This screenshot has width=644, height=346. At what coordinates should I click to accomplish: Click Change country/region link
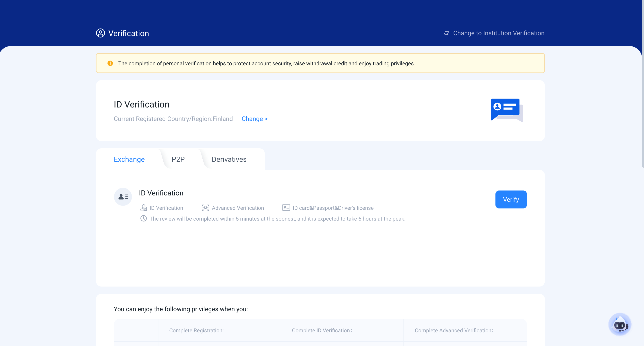click(254, 119)
